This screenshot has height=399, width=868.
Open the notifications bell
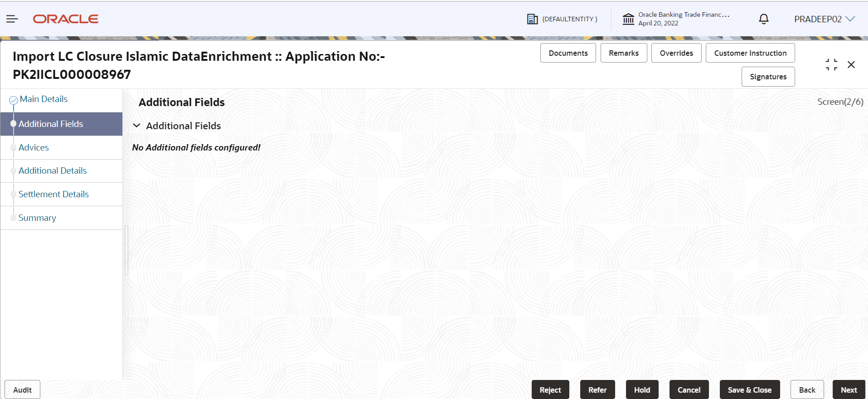tap(764, 19)
